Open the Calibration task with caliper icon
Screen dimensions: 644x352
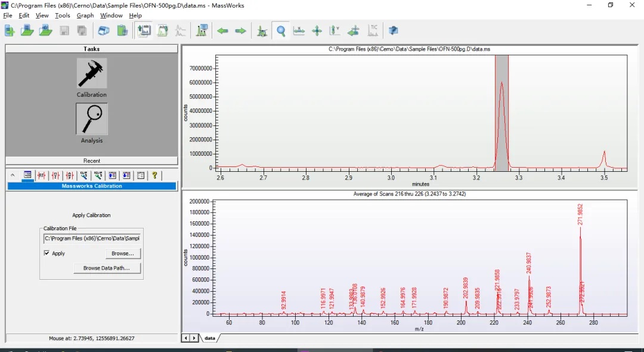pyautogui.click(x=91, y=74)
